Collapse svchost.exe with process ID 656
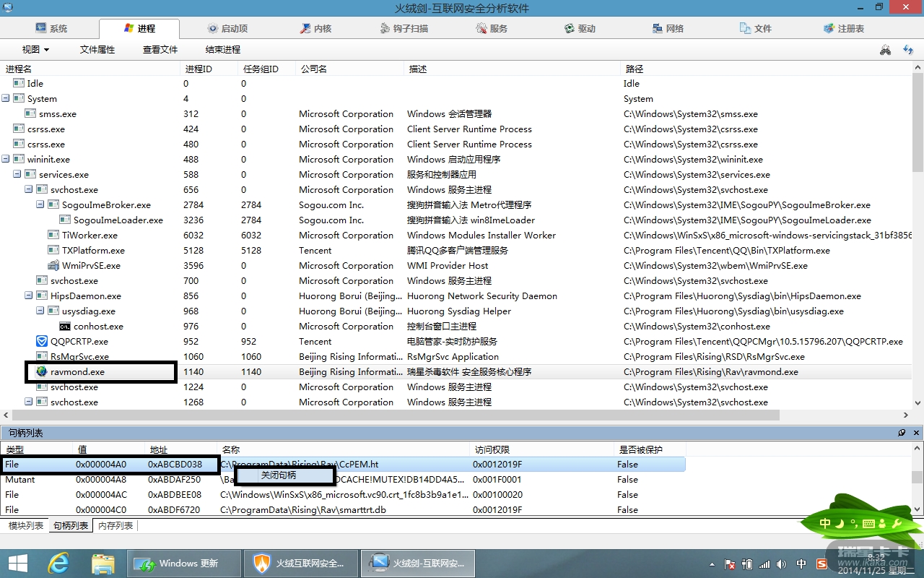The width and height of the screenshot is (924, 578). 29,189
